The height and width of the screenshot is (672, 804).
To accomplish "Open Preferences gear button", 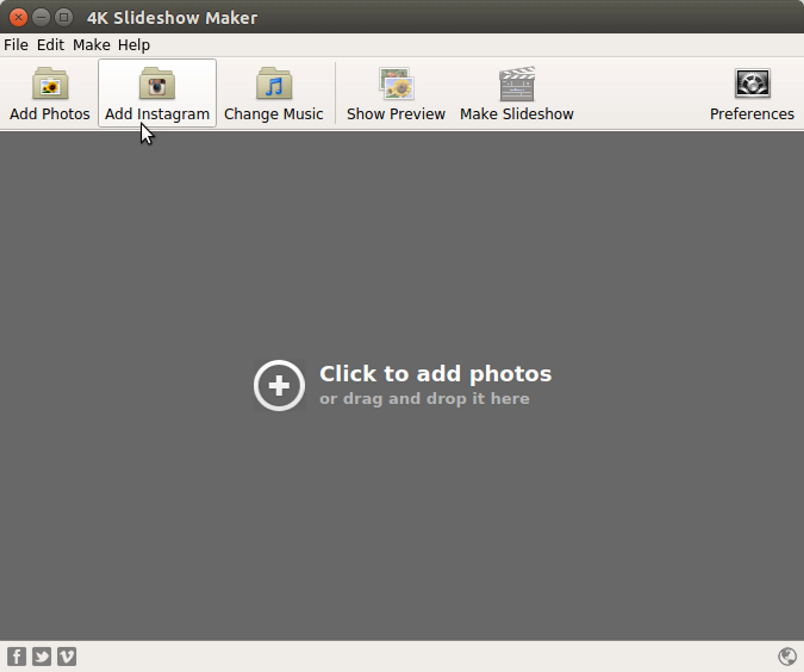I will 752,93.
